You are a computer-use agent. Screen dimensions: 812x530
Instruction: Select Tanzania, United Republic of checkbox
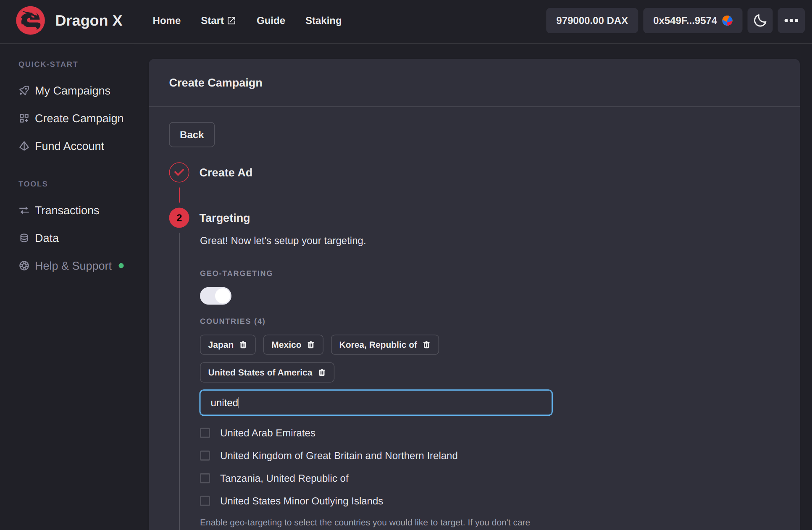(205, 478)
